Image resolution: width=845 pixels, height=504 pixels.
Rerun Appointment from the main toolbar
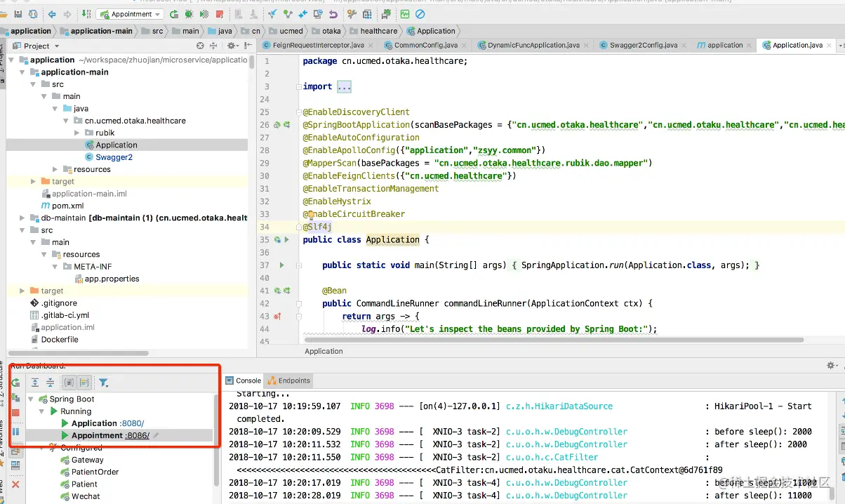[173, 14]
